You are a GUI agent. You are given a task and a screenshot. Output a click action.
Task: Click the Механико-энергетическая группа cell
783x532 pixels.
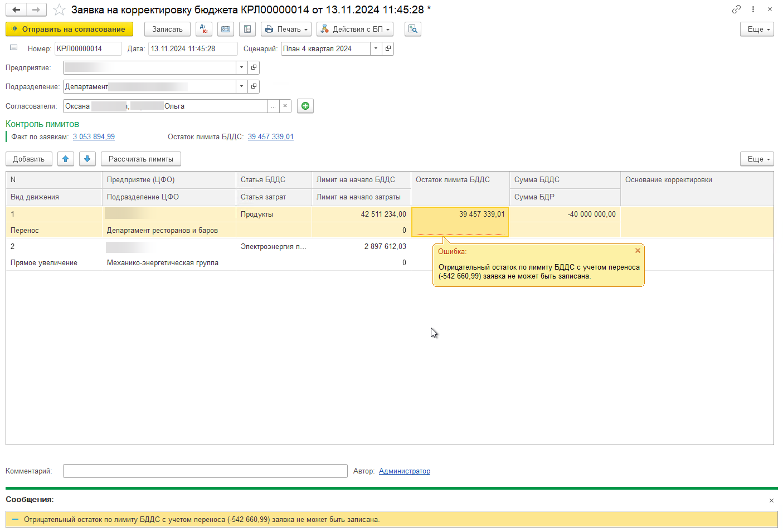169,262
